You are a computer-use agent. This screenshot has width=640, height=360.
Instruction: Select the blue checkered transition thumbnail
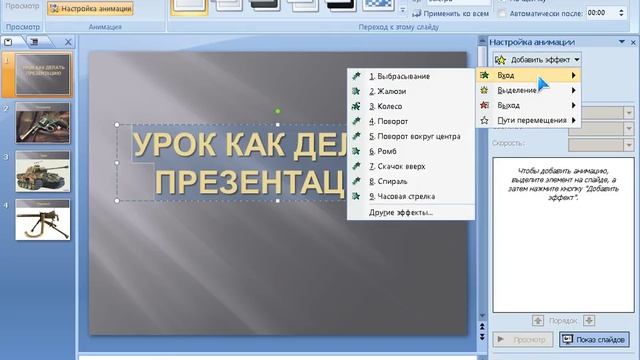(378, 5)
